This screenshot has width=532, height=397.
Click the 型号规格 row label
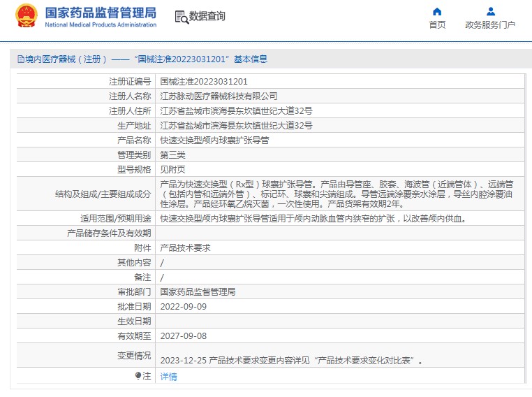click(x=134, y=169)
